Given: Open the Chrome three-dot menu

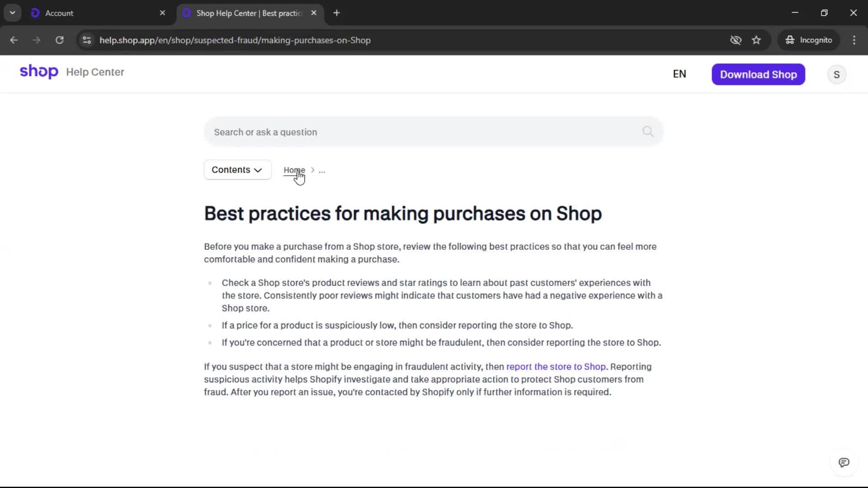Looking at the screenshot, I should (x=854, y=40).
